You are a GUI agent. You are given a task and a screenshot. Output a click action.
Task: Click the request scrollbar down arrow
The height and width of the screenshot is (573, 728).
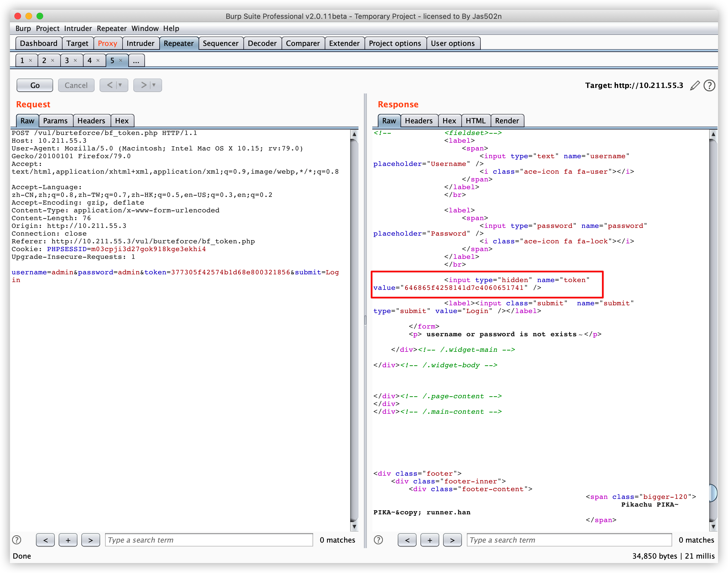point(354,527)
